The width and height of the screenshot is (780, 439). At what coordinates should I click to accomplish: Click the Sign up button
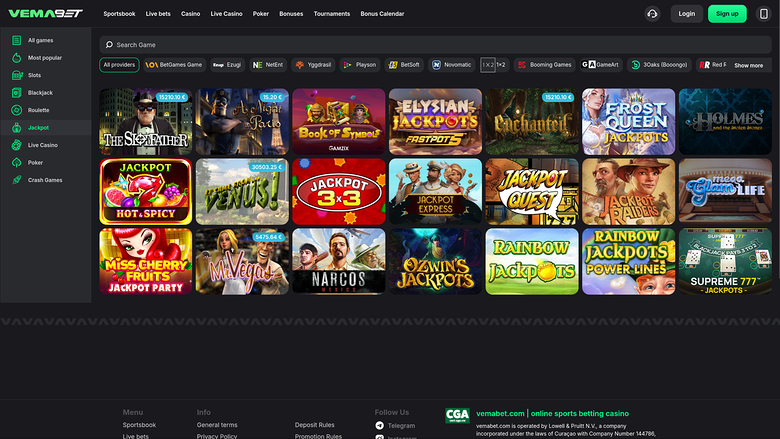pos(727,14)
